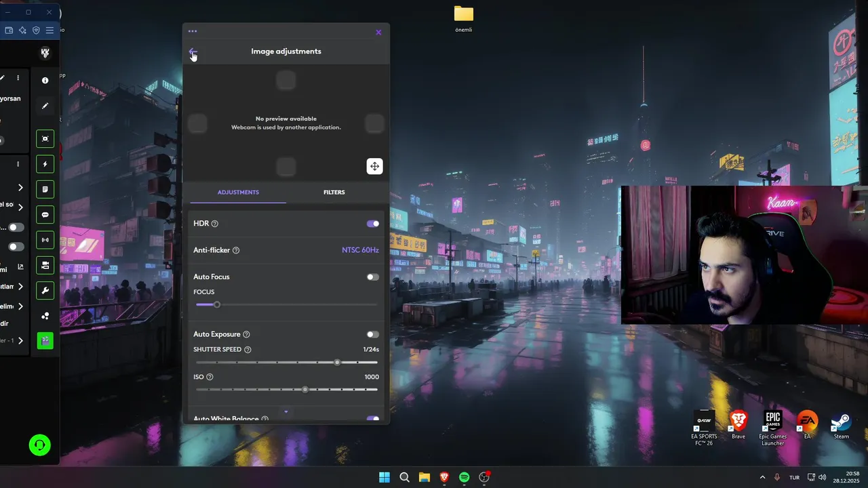Image resolution: width=868 pixels, height=488 pixels.
Task: Open the Shutter Speed help icon
Action: point(248,350)
